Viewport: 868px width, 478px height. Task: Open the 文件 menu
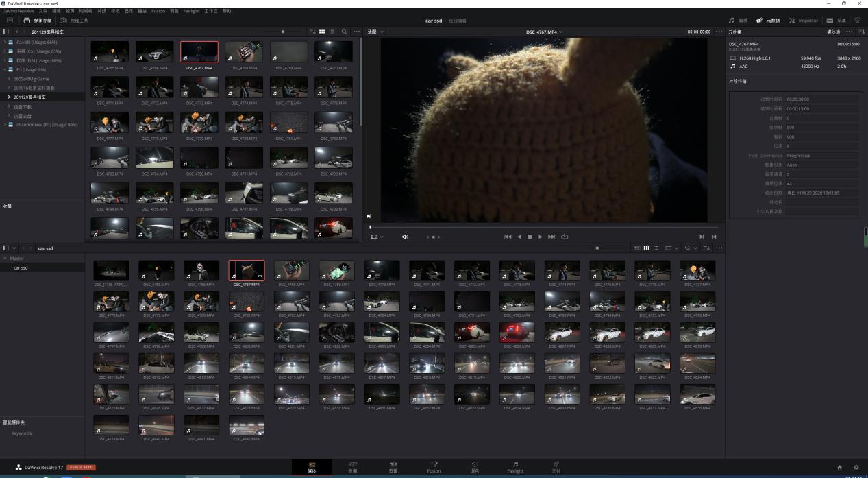pyautogui.click(x=43, y=11)
